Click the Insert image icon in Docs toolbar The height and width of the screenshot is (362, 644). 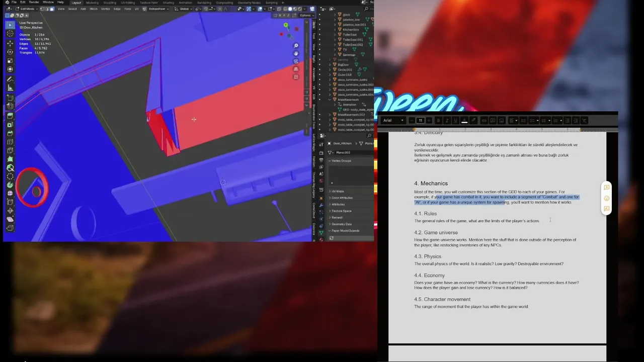pos(501,121)
